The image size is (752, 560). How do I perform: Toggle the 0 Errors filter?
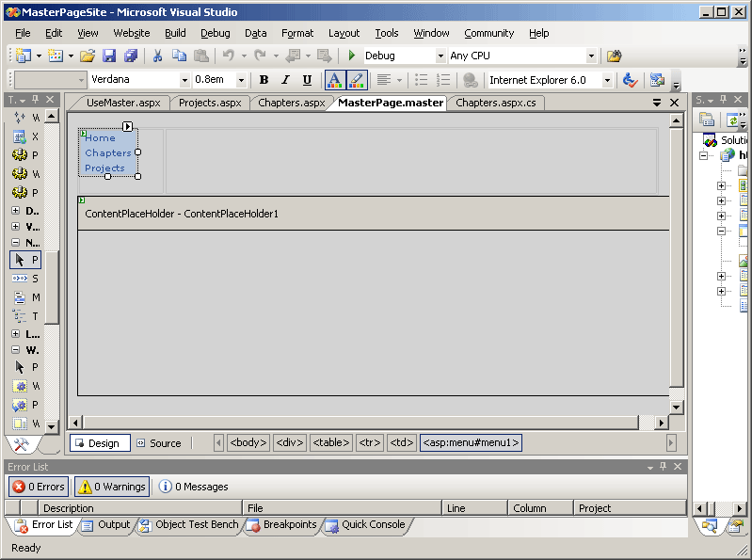tap(39, 487)
